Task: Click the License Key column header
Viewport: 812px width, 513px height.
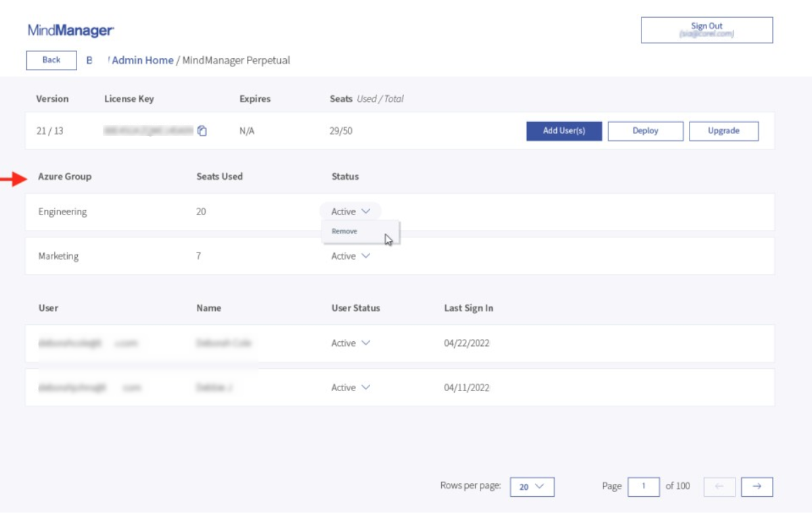Action: [x=129, y=99]
